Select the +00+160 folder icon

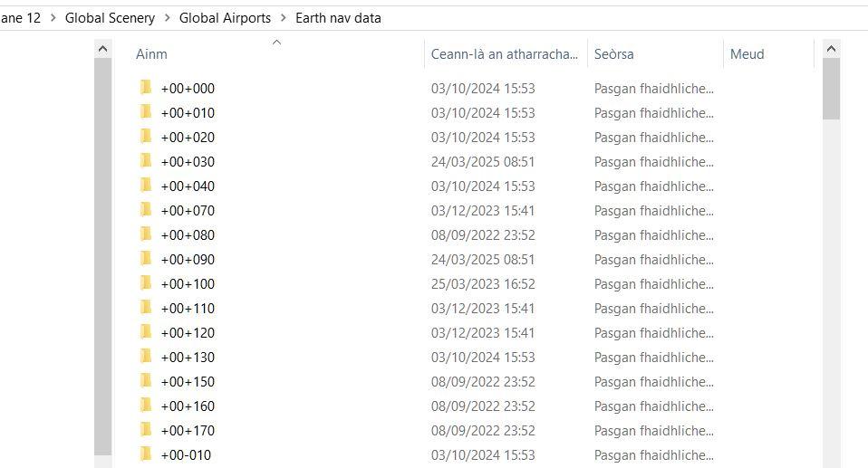[145, 406]
